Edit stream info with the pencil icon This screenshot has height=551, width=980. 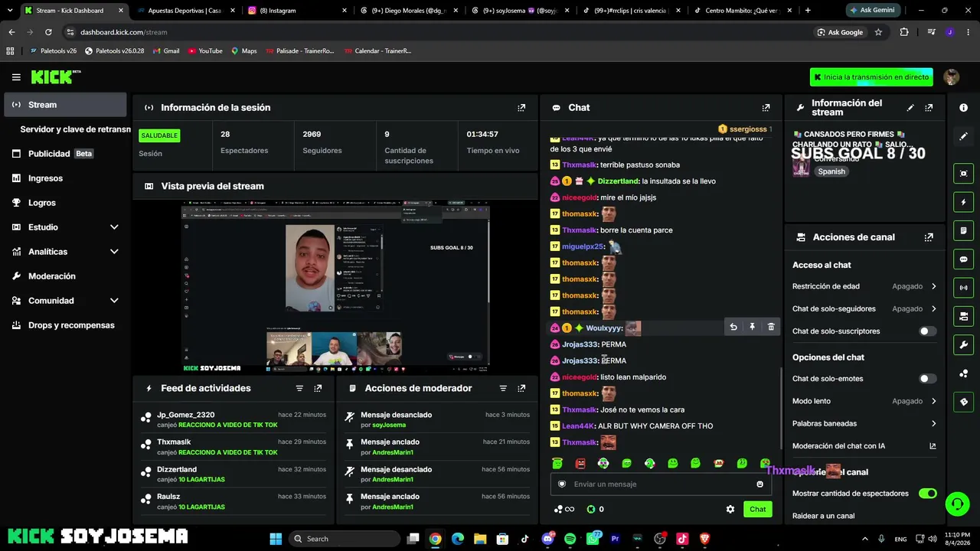pyautogui.click(x=910, y=108)
